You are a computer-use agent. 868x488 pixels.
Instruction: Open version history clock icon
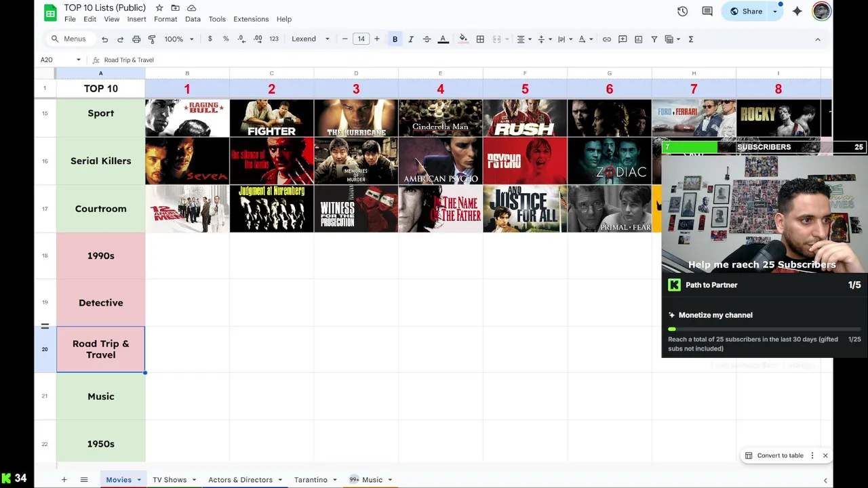682,12
